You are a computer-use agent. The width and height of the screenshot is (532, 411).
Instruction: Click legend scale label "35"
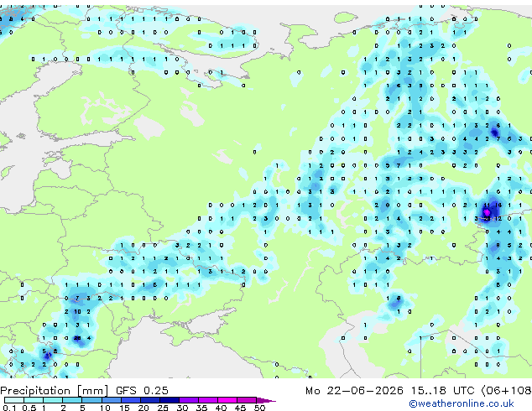[x=201, y=408]
